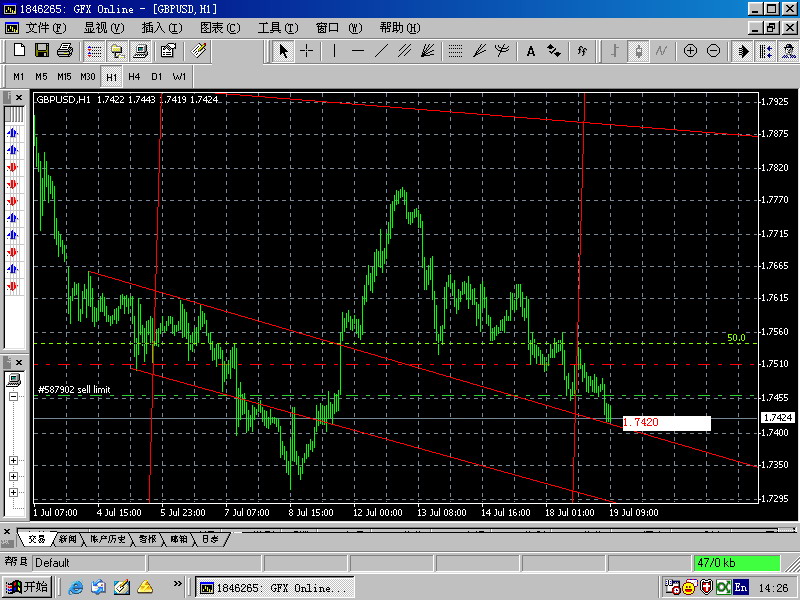Screen dimensions: 800x600
Task: Expand the first plus tree node
Action: click(14, 461)
